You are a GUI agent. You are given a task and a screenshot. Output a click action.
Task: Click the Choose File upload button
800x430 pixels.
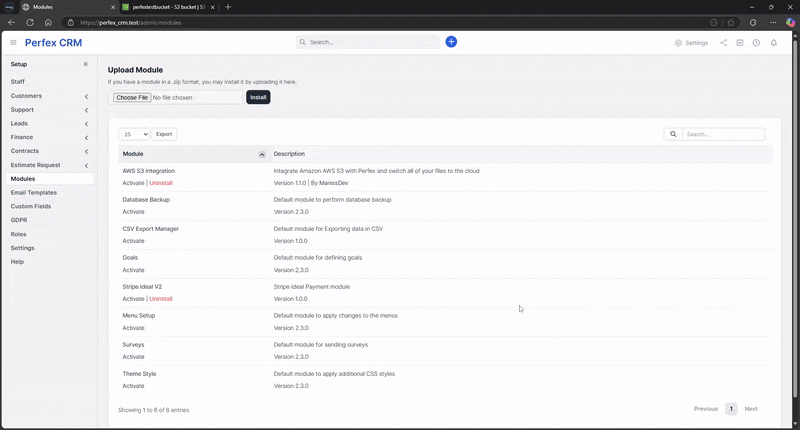point(131,98)
